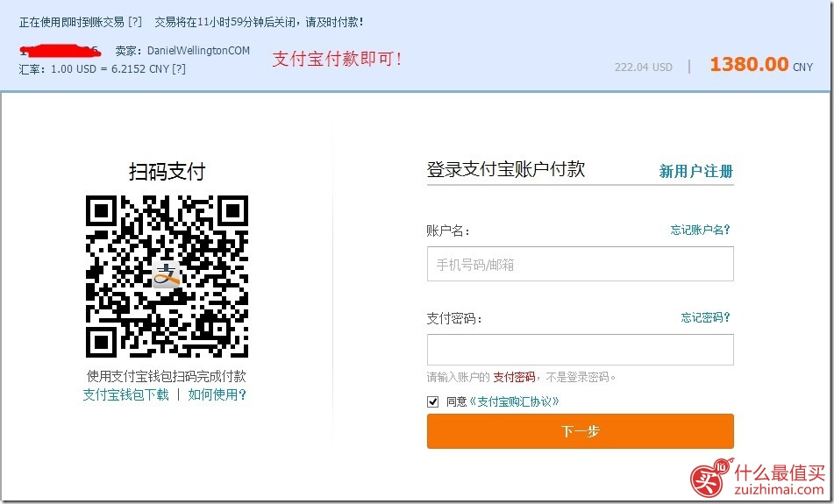Open the 新用户注册 link
This screenshot has width=834, height=504.
point(695,171)
